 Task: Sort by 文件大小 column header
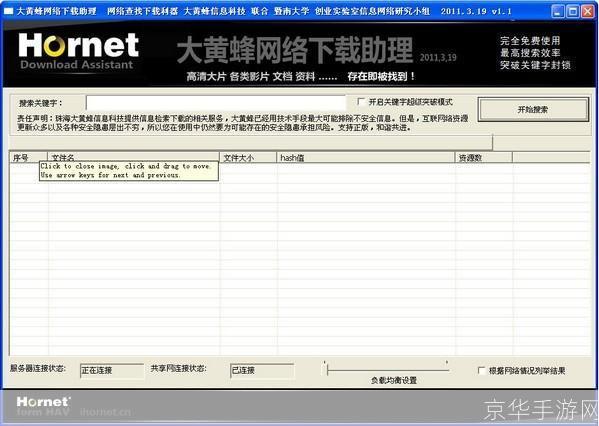coord(248,157)
